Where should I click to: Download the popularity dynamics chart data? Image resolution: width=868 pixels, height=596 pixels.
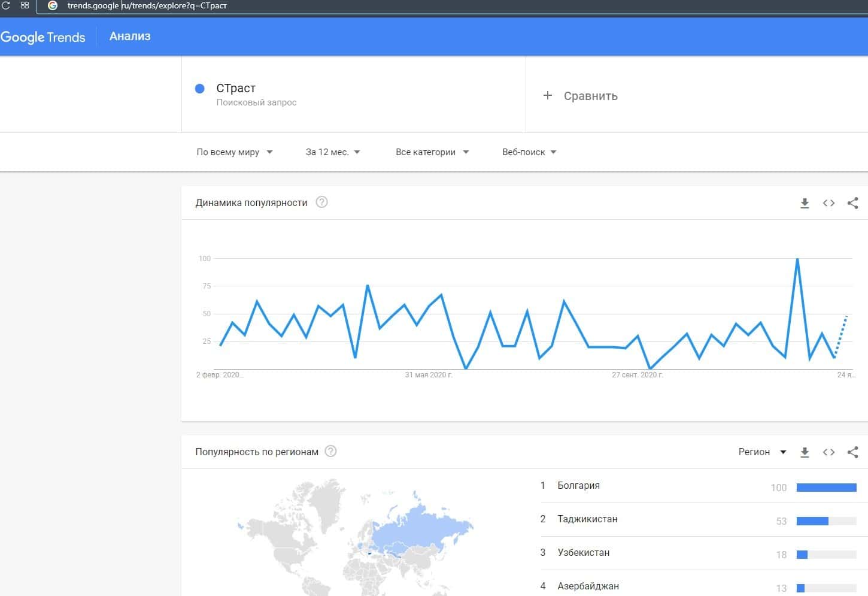(x=805, y=204)
